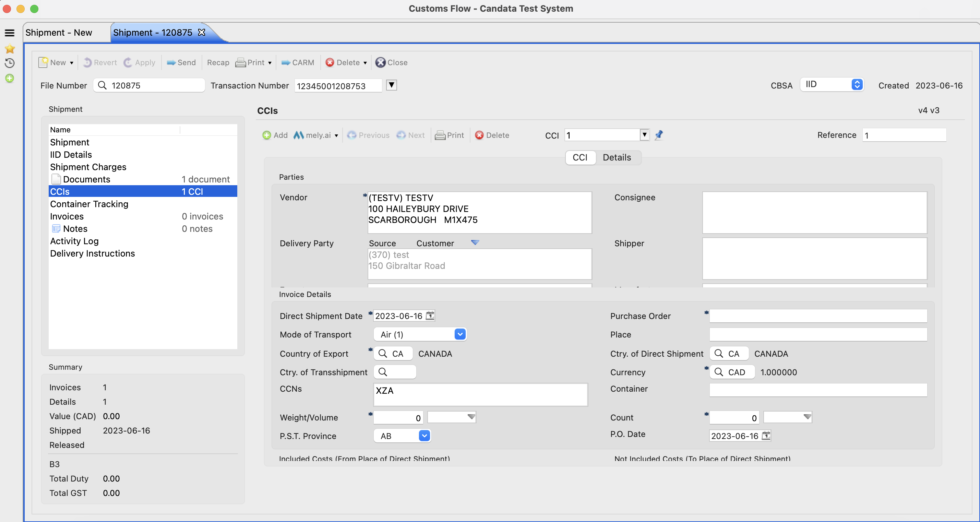
Task: Open the history clock icon
Action: tap(10, 63)
